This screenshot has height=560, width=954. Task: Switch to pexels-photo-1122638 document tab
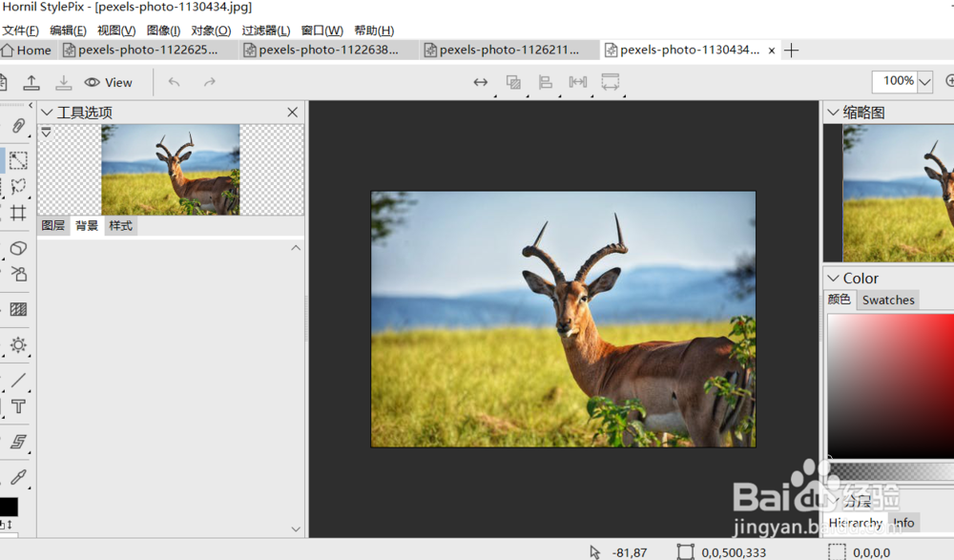point(328,50)
